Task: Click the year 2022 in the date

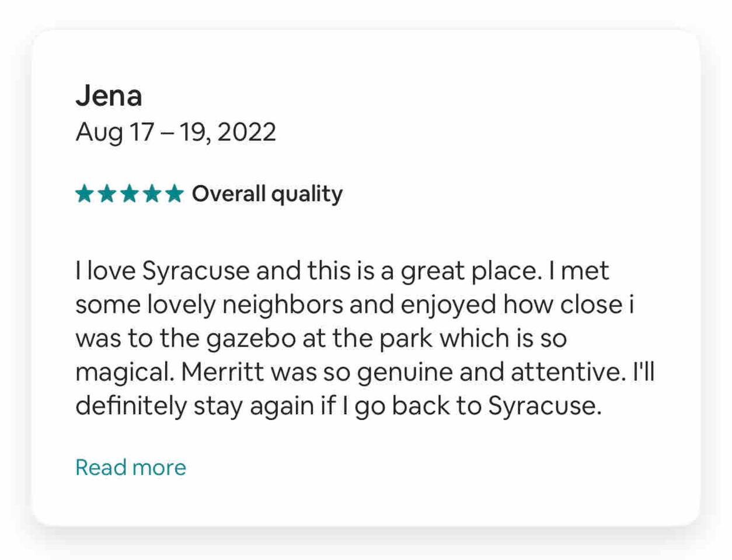Action: [x=246, y=132]
